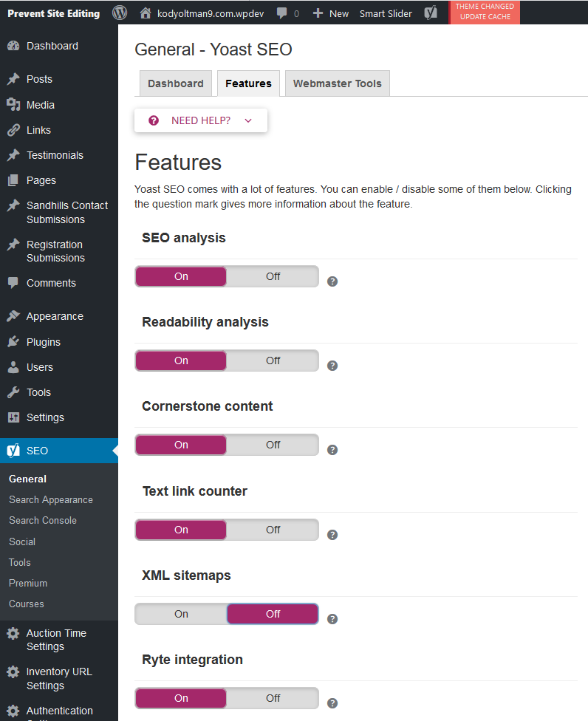Turn Ryte integration Off
The image size is (588, 721).
pos(273,698)
